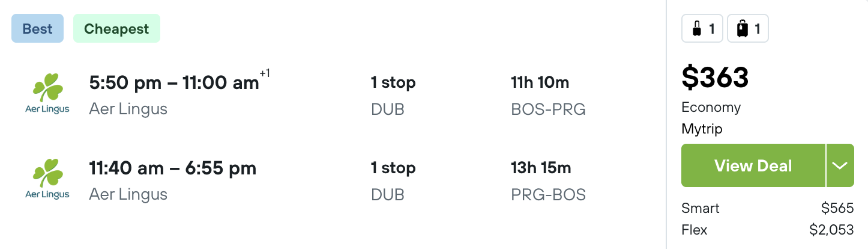Click the checked bag allowance icon
This screenshot has width=868, height=249.
(748, 28)
